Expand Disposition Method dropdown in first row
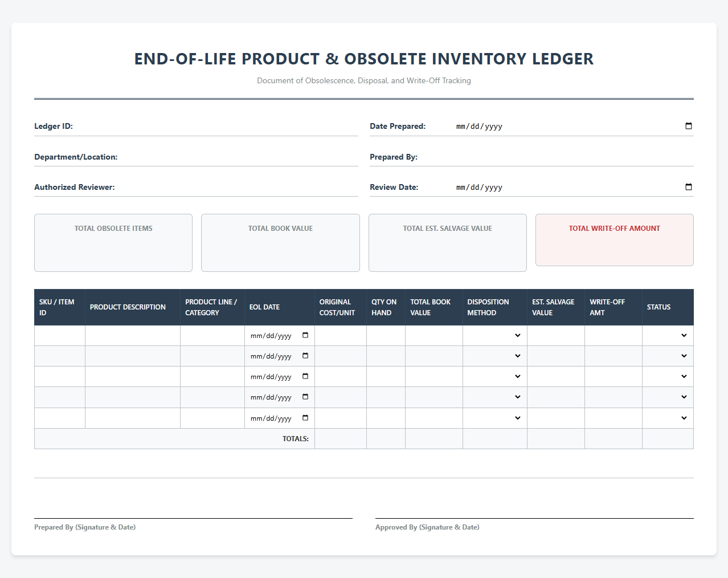 (495, 335)
